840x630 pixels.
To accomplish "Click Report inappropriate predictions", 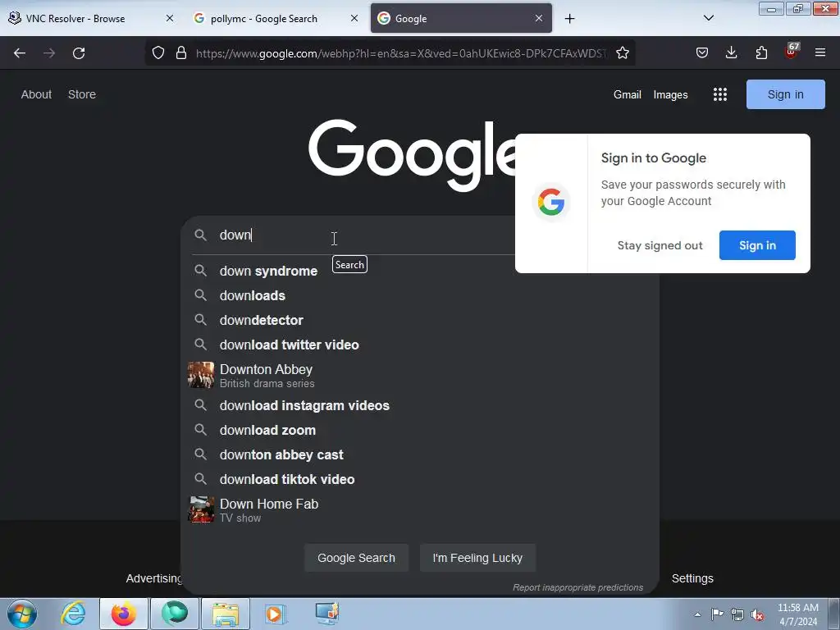I will point(577,587).
